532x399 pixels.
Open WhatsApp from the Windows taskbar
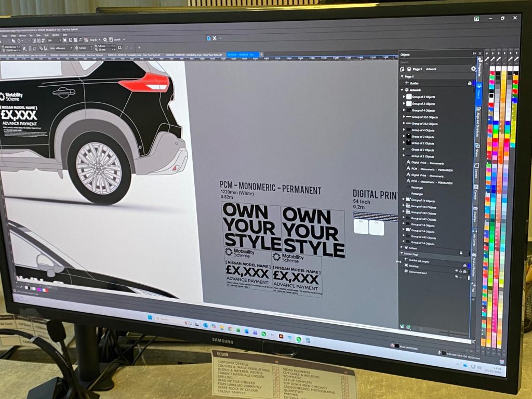pos(263,333)
